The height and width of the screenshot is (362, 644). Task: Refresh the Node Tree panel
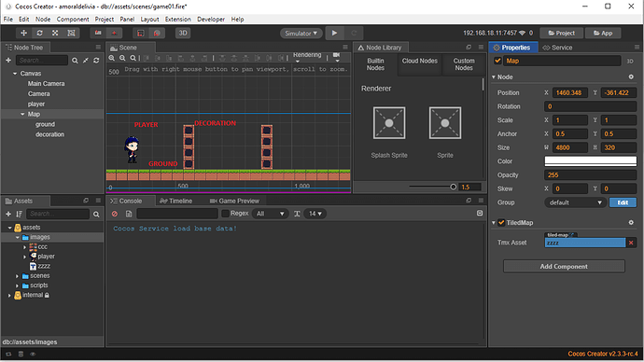[96, 61]
